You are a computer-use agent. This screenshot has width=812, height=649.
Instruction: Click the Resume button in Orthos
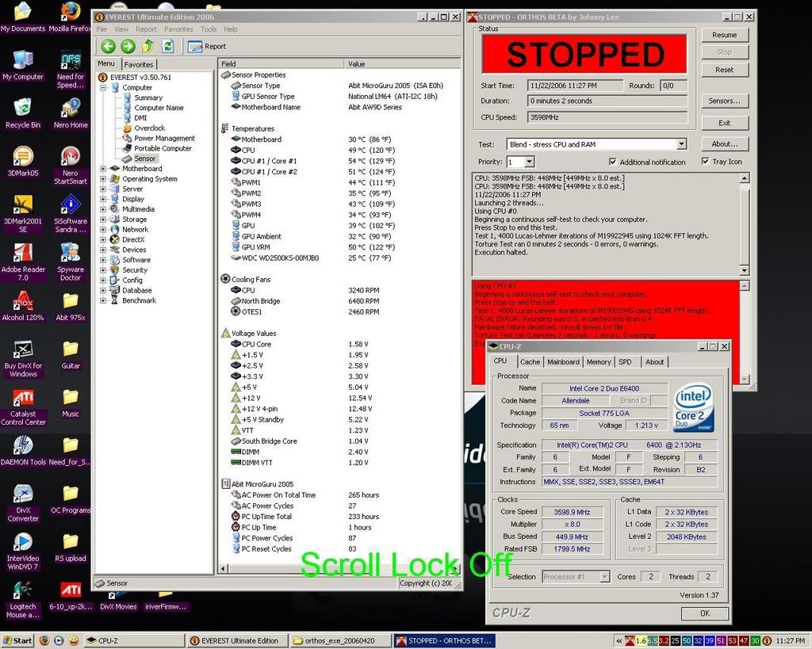point(725,35)
